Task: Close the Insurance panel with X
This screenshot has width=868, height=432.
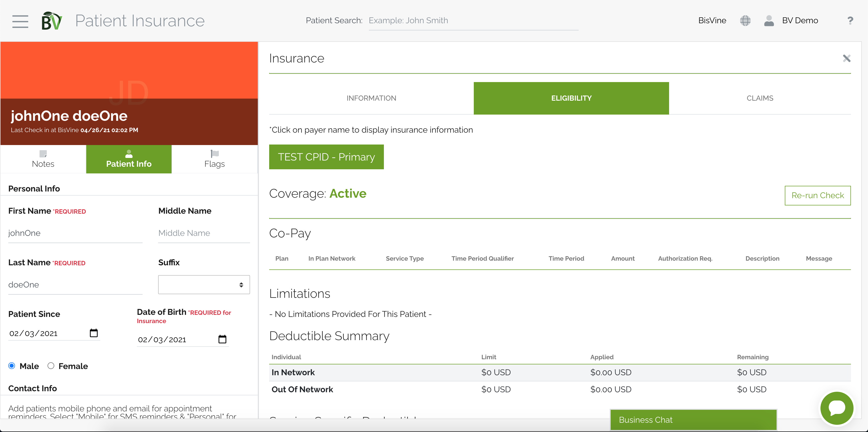Action: point(847,58)
